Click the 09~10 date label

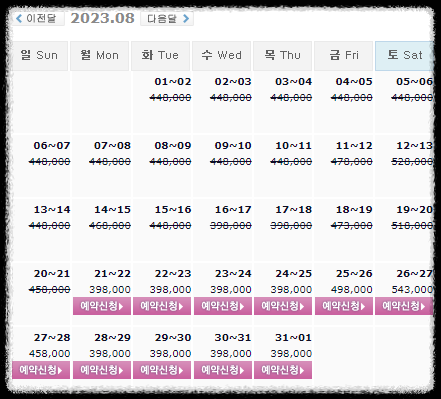pyautogui.click(x=233, y=146)
